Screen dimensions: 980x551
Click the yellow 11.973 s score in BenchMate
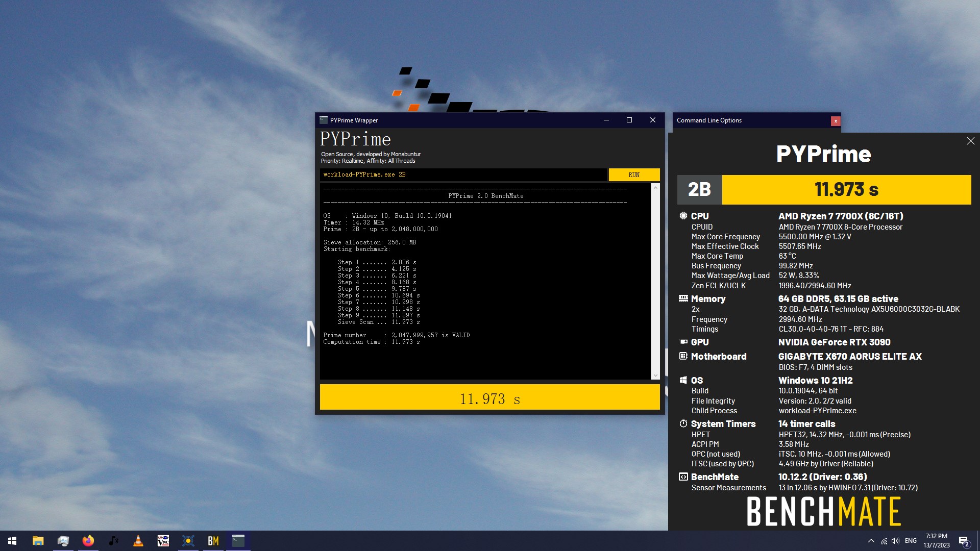(x=846, y=189)
